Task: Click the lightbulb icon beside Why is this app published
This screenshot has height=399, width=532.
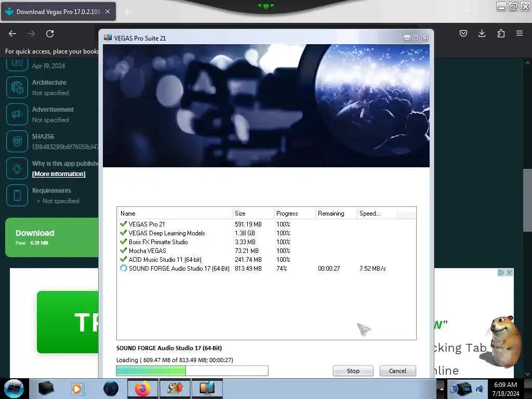Action: click(x=17, y=168)
